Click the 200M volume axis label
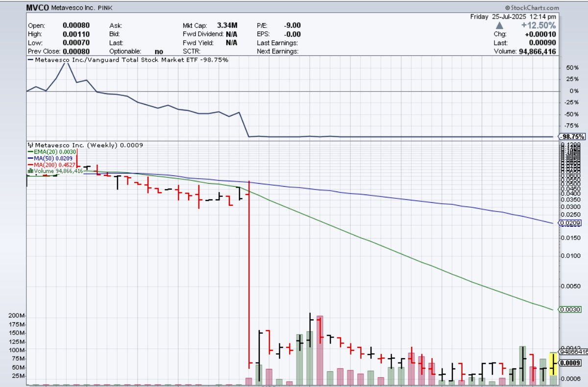588x387 pixels. 17,316
